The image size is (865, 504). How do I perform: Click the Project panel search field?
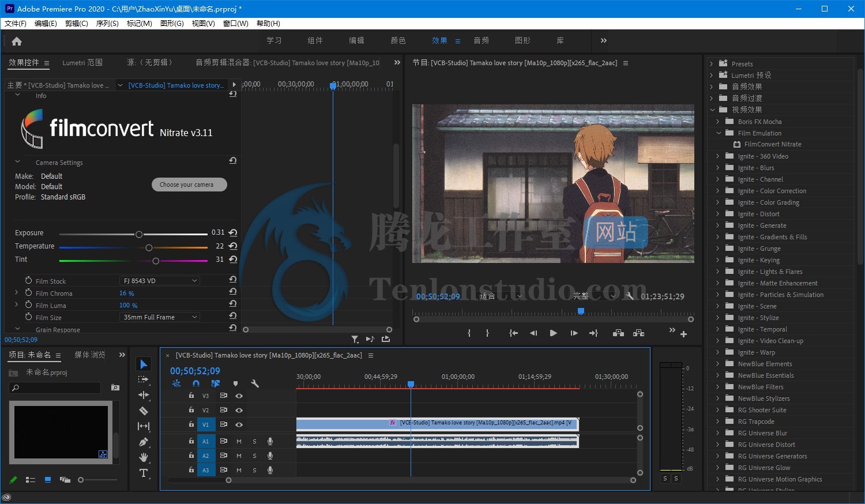(x=55, y=388)
